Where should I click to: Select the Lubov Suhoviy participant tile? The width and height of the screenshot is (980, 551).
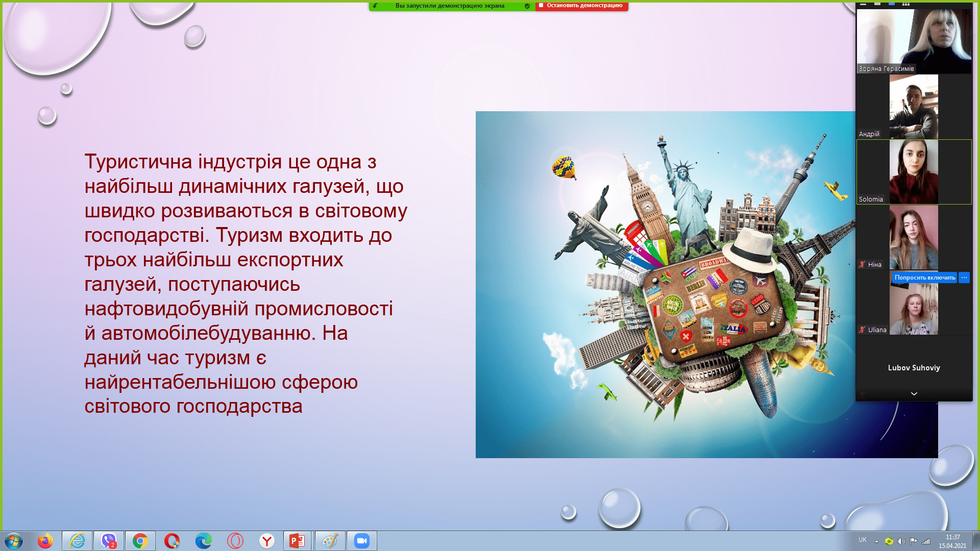(914, 368)
